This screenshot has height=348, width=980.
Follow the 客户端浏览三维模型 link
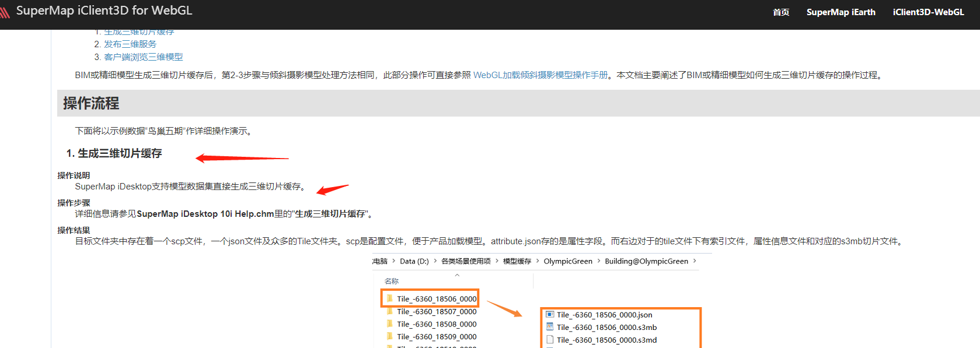(144, 57)
